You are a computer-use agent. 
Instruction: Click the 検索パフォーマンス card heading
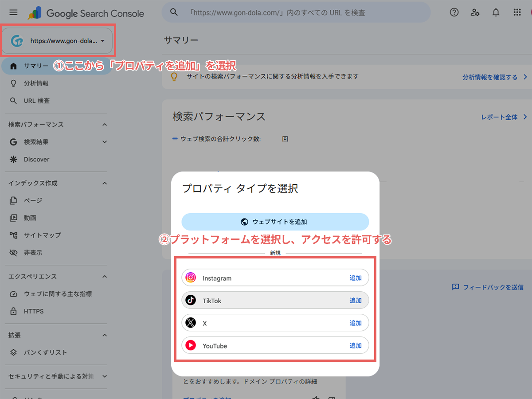pyautogui.click(x=219, y=117)
